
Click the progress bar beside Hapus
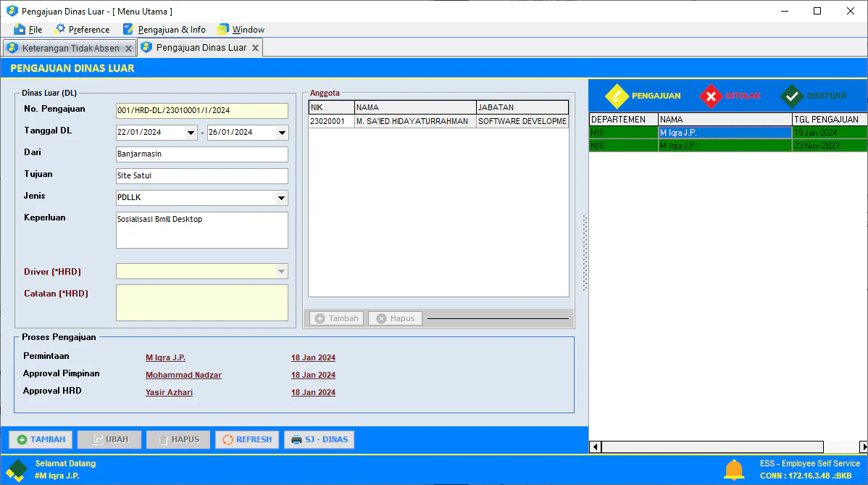[498, 318]
